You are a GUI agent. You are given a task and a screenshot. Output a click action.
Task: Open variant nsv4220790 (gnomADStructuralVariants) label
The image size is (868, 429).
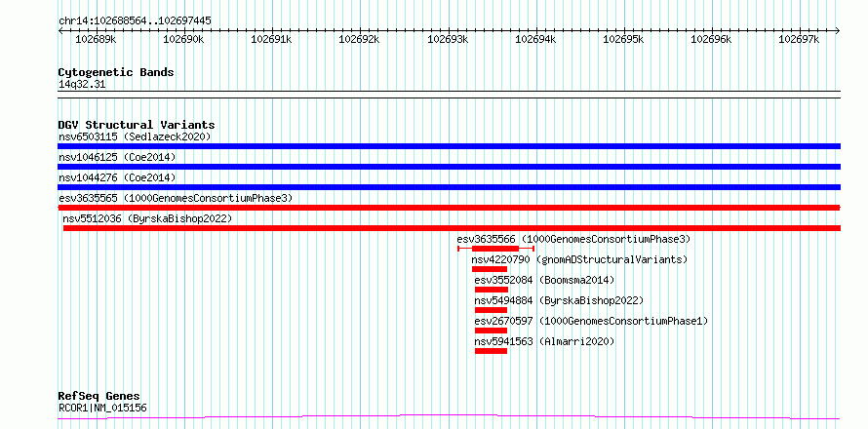579,259
